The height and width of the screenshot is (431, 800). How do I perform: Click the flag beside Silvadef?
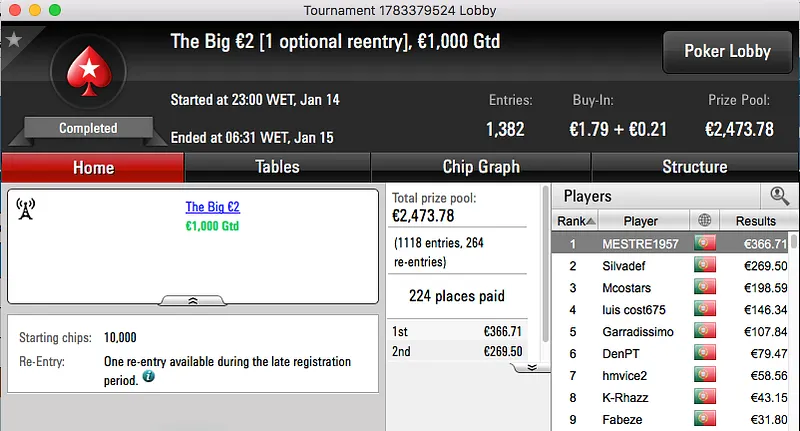(x=705, y=266)
